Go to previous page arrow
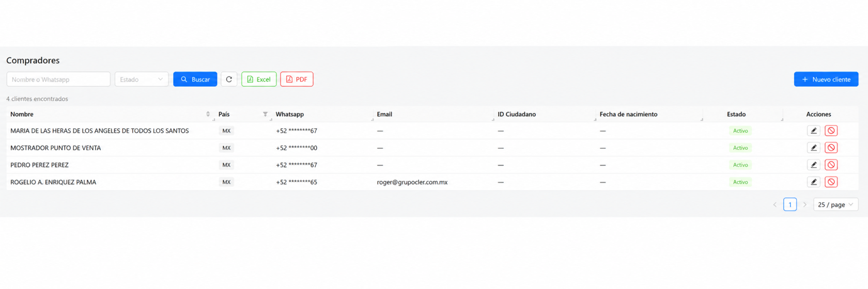Viewport: 868px width, 289px height. pyautogui.click(x=775, y=205)
